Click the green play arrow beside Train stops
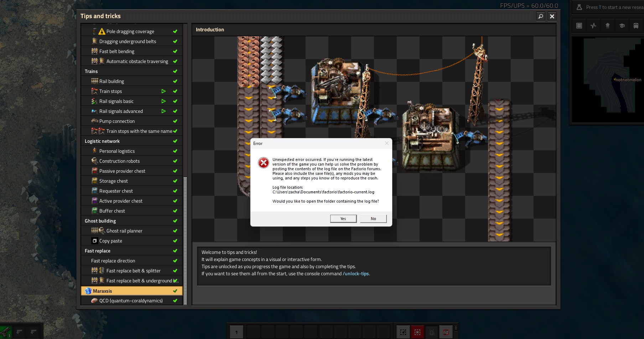The width and height of the screenshot is (644, 339). pos(163,91)
